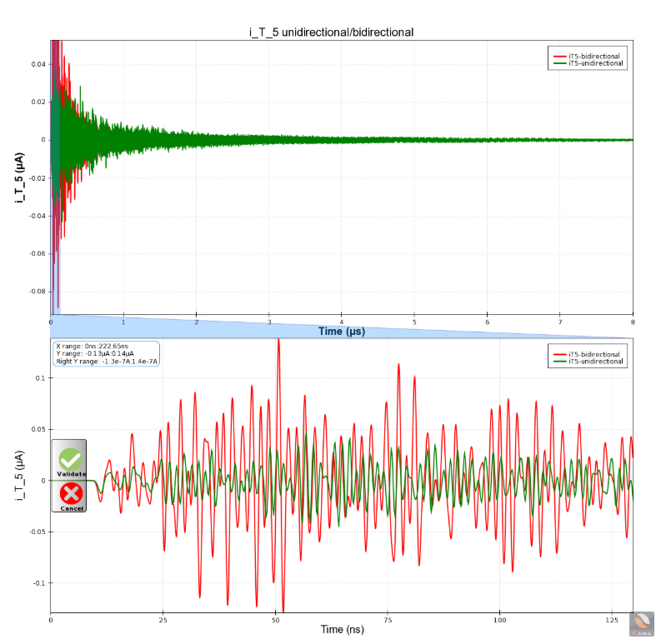The image size is (656, 644).
Task: Click the 100 tick on bottom time axis
Action: (499, 620)
